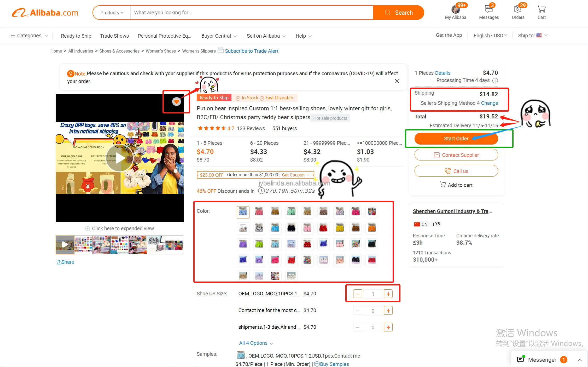Increase quantity for OEM.LOGO size option
The width and height of the screenshot is (588, 367).
pos(388,294)
